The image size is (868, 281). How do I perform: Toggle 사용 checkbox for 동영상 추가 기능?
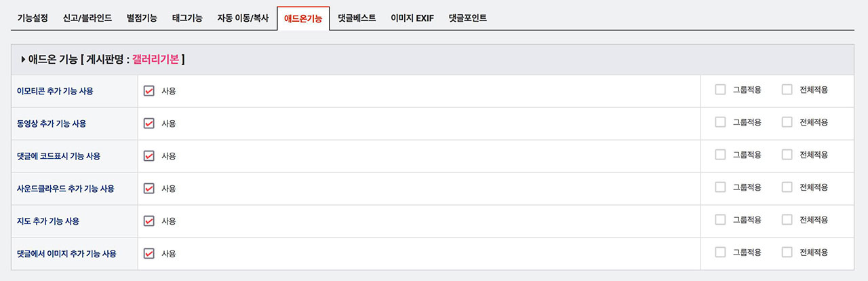pyautogui.click(x=149, y=123)
